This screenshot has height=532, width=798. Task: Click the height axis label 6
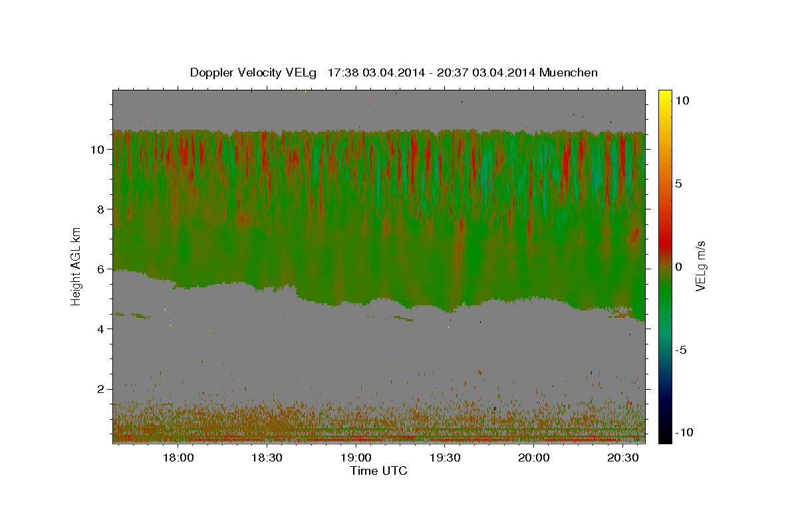[x=102, y=269]
